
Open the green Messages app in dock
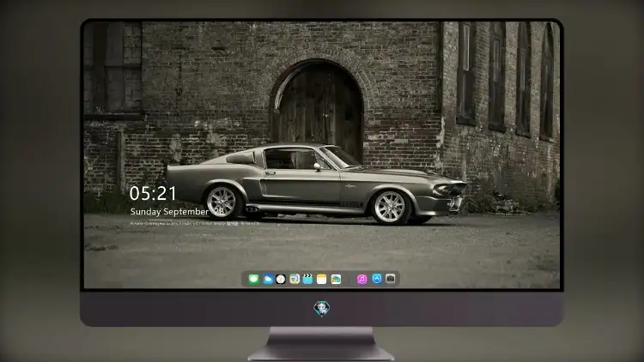[x=253, y=279]
